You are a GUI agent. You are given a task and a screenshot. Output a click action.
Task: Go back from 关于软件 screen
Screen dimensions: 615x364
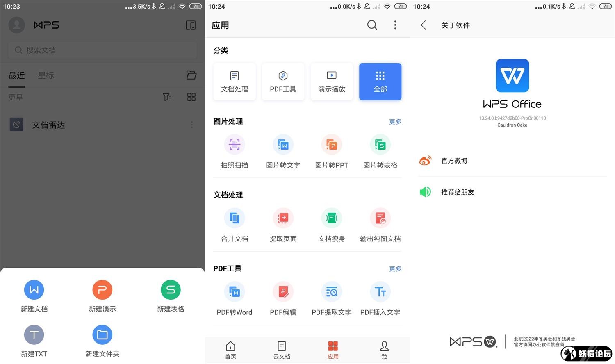(x=424, y=25)
